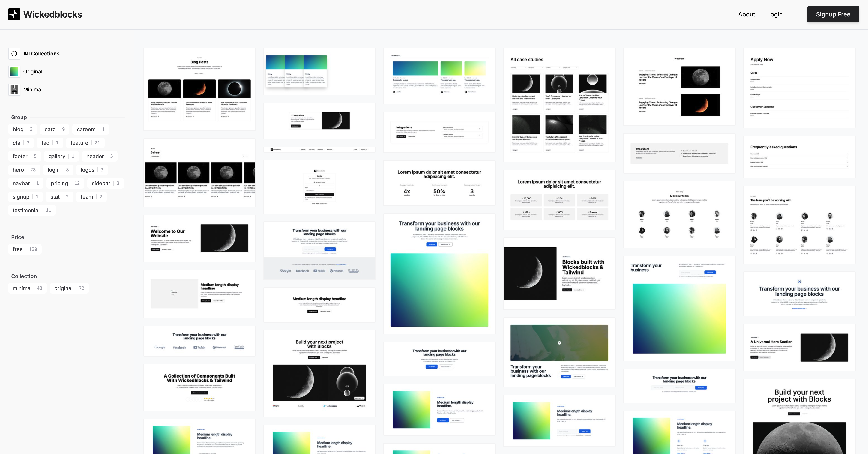Open the All case studies block thumbnail
Image resolution: width=868 pixels, height=454 pixels.
pyautogui.click(x=559, y=105)
